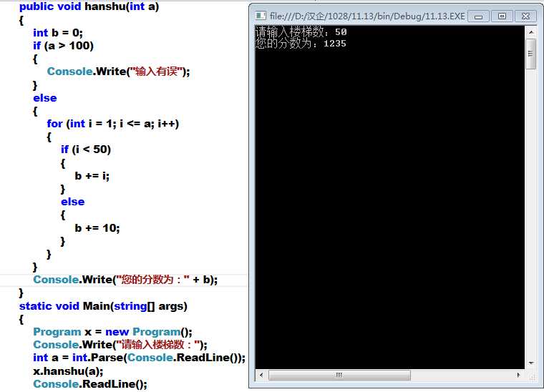
Task: Click the for loop header line
Action: [x=113, y=124]
